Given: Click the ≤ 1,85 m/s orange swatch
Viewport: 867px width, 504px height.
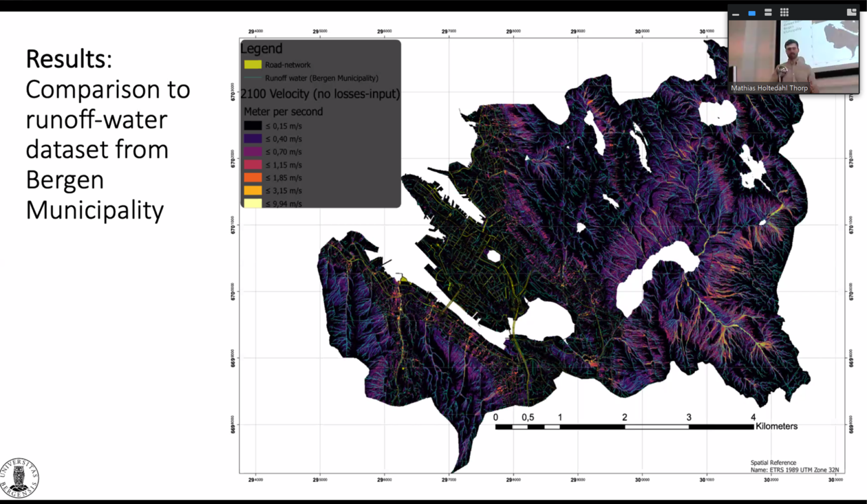Looking at the screenshot, I should click(x=253, y=177).
